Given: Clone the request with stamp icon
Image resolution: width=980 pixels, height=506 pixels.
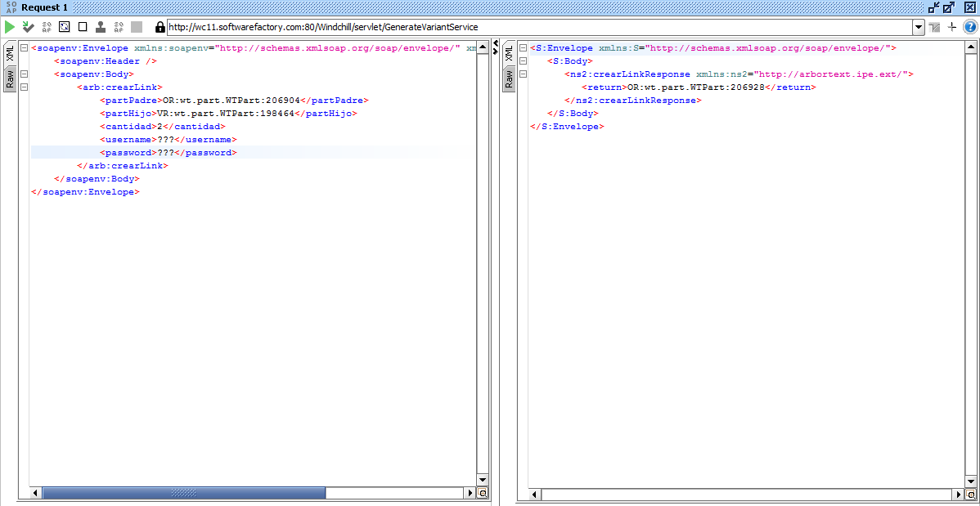Looking at the screenshot, I should pyautogui.click(x=101, y=27).
